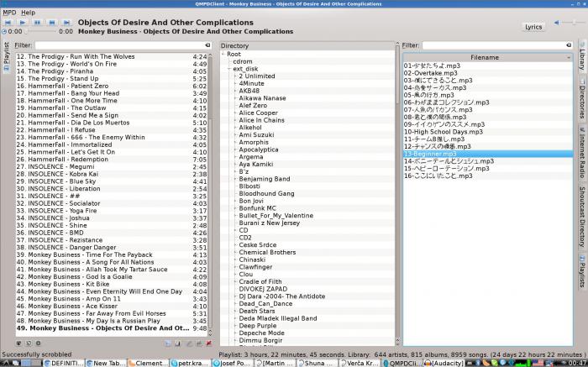
Task: Switch to the Playlists side tab
Action: point(582,271)
